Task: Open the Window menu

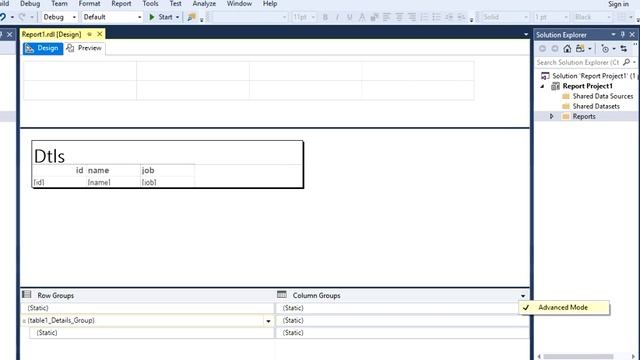Action: tap(239, 4)
